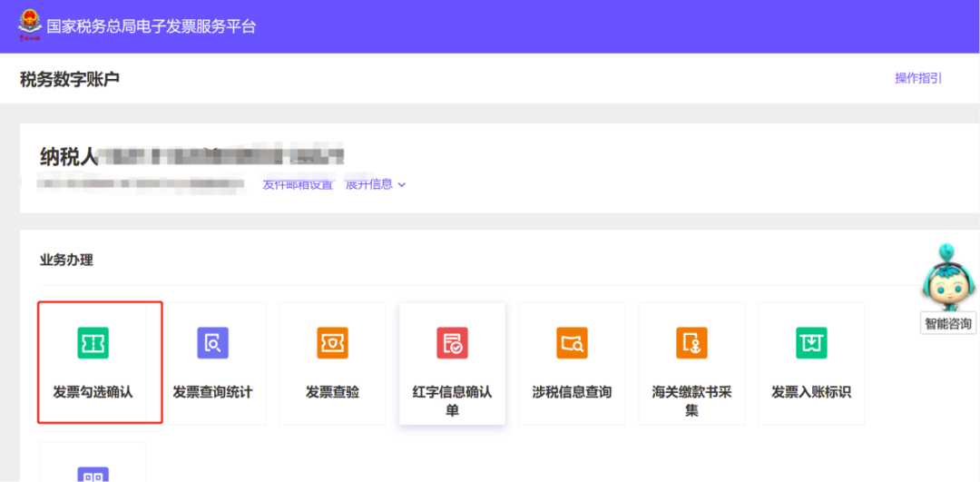This screenshot has height=482, width=980.
Task: Click the red 红字信息确认单 document icon
Action: (452, 342)
